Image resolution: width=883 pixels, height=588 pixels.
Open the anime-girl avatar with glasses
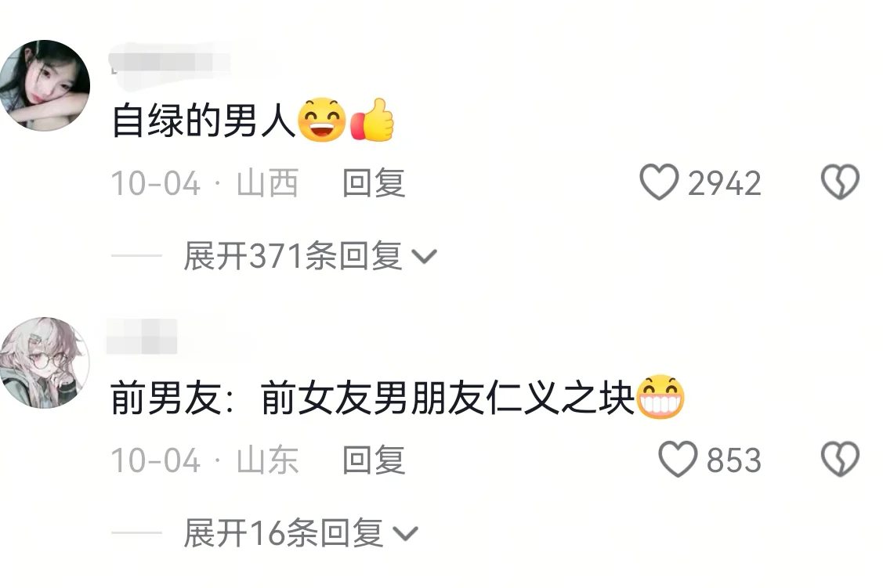45,363
